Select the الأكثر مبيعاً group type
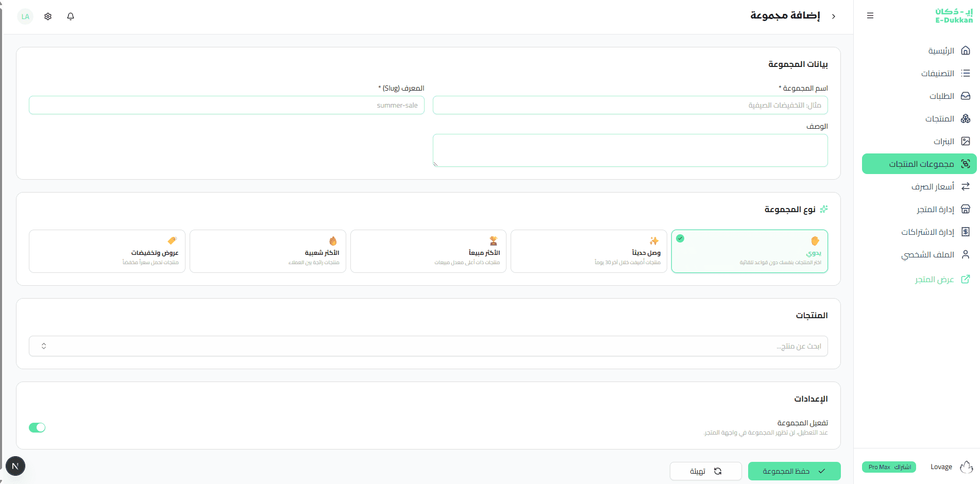Image resolution: width=980 pixels, height=484 pixels. point(428,251)
